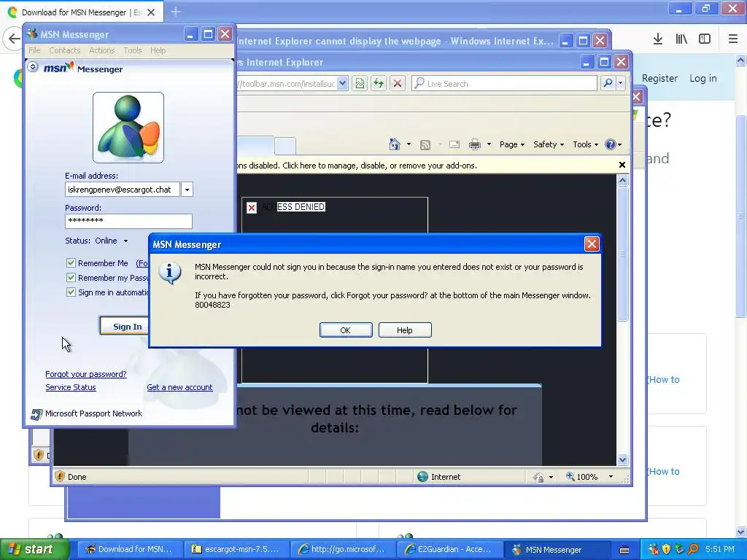Click the Microsoft Passport Network icon
747x560 pixels.
pos(36,414)
